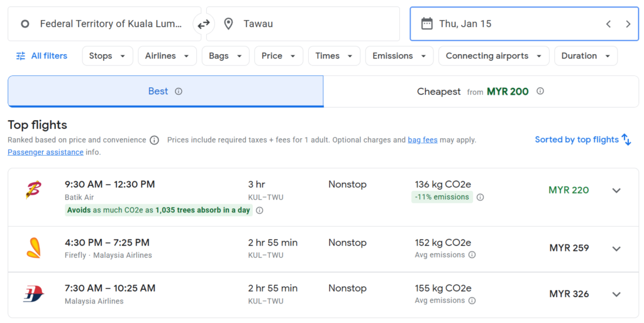This screenshot has width=644, height=323.
Task: Advance to next date using right chevron
Action: (x=628, y=24)
